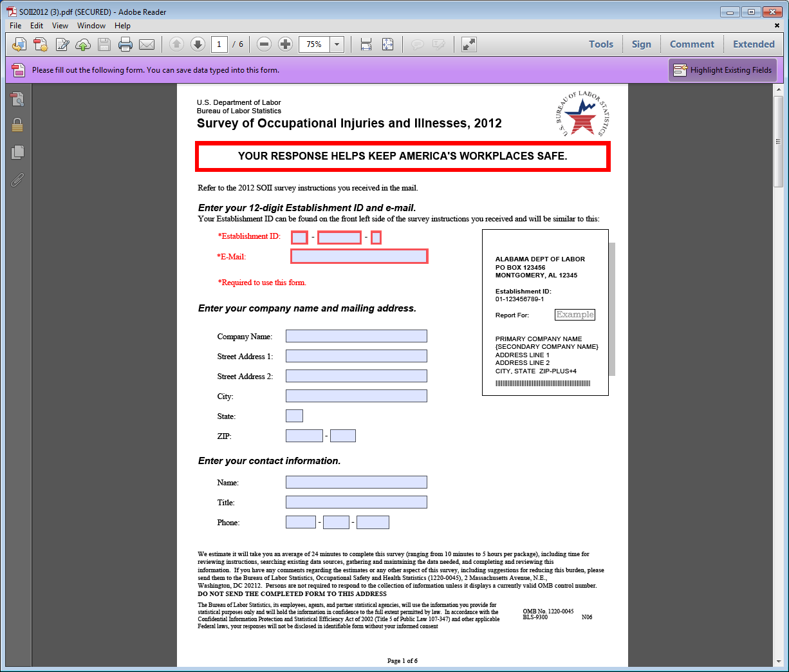789x672 pixels.
Task: Show the Page Thumbnails panel
Action: pyautogui.click(x=17, y=152)
